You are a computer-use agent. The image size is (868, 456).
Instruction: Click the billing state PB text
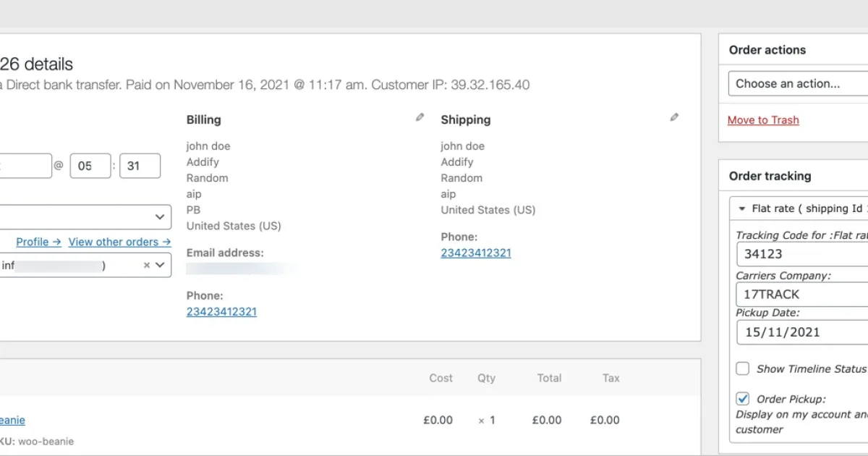[193, 210]
